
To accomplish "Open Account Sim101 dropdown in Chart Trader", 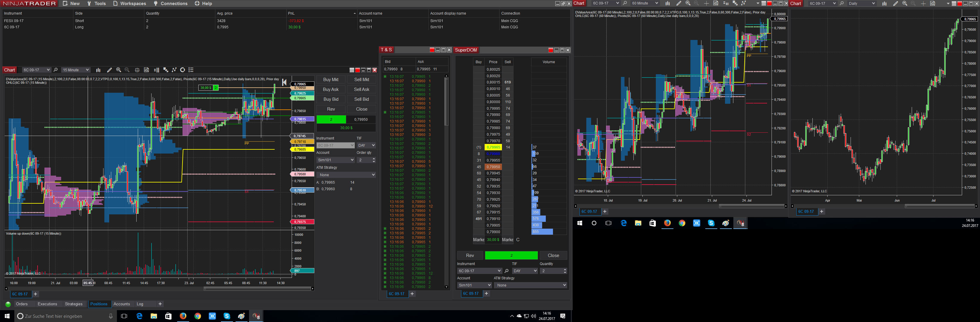I will pyautogui.click(x=335, y=160).
